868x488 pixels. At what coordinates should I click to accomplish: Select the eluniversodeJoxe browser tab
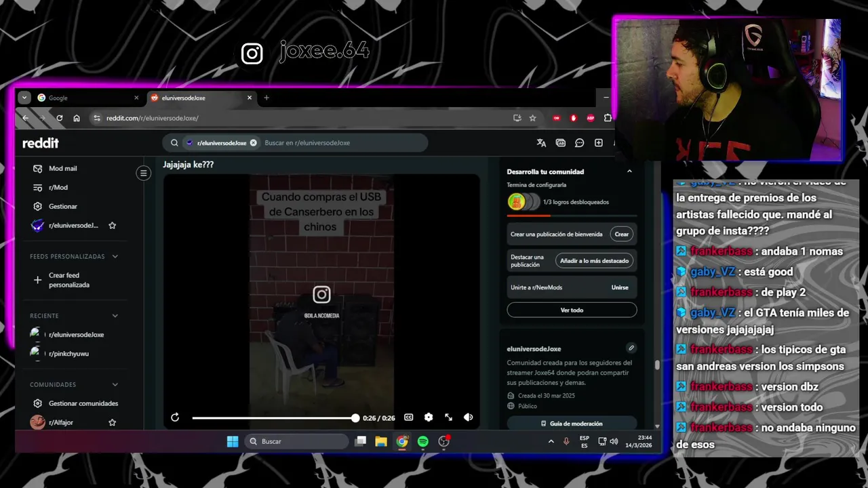(x=197, y=98)
